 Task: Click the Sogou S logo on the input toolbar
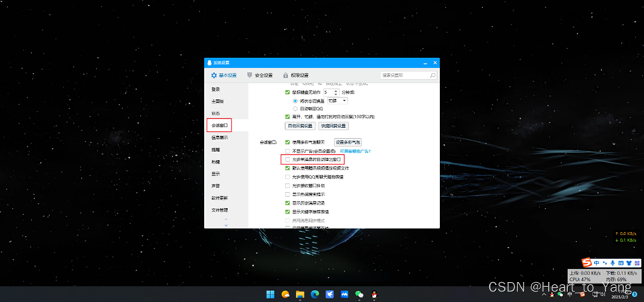coord(587,263)
